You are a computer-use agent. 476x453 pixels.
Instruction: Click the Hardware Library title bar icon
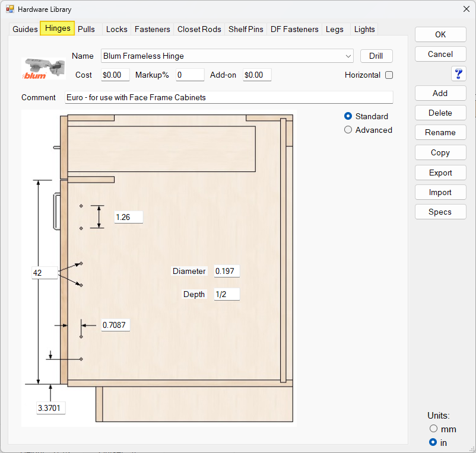(10, 9)
